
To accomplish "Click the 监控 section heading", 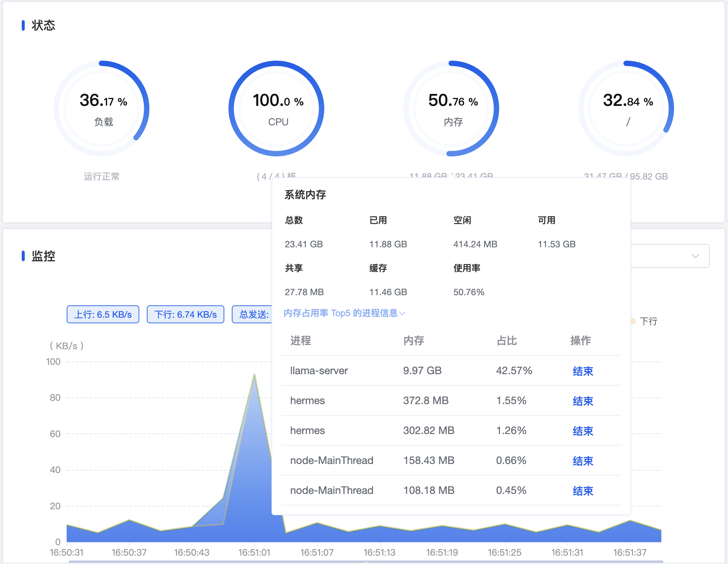I will (43, 256).
